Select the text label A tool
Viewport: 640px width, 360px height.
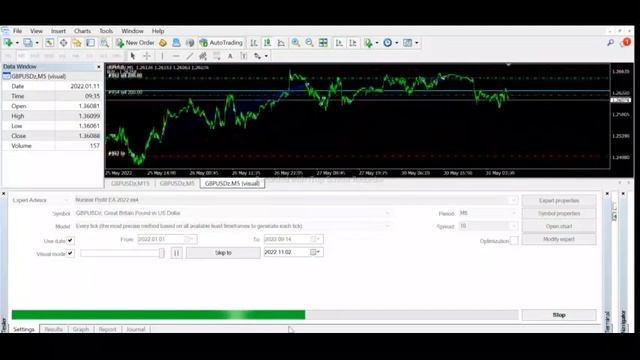(230, 56)
